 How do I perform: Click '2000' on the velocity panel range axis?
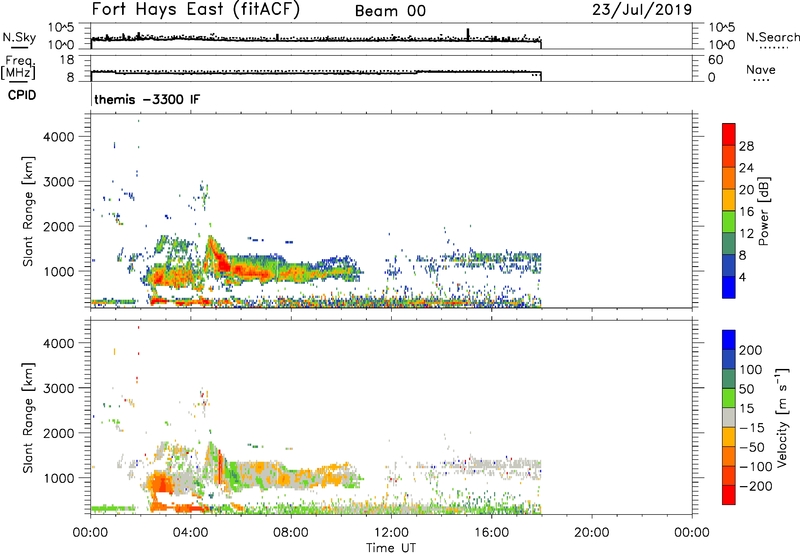(x=59, y=433)
